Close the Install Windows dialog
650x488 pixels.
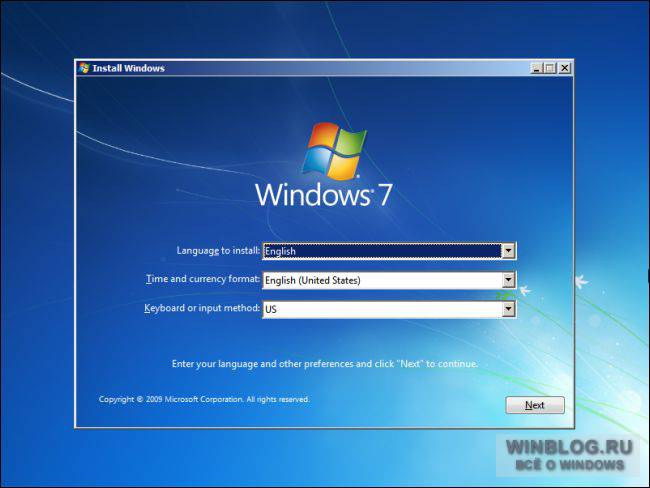pos(564,68)
